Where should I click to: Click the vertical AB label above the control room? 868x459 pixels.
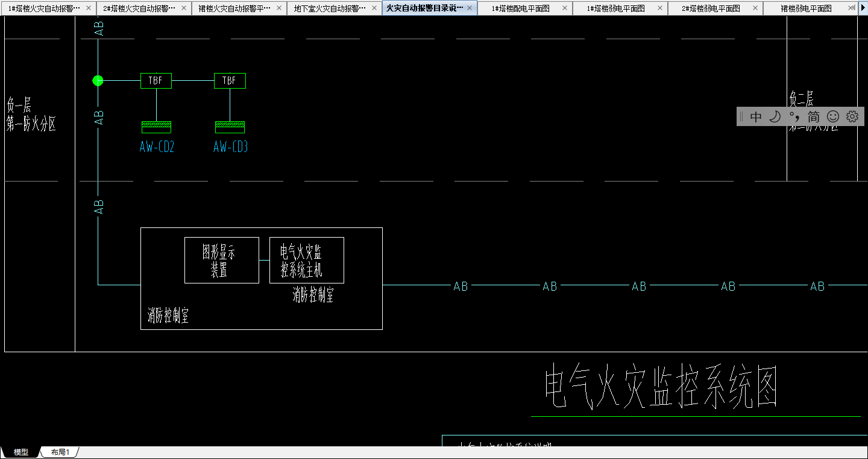click(99, 207)
